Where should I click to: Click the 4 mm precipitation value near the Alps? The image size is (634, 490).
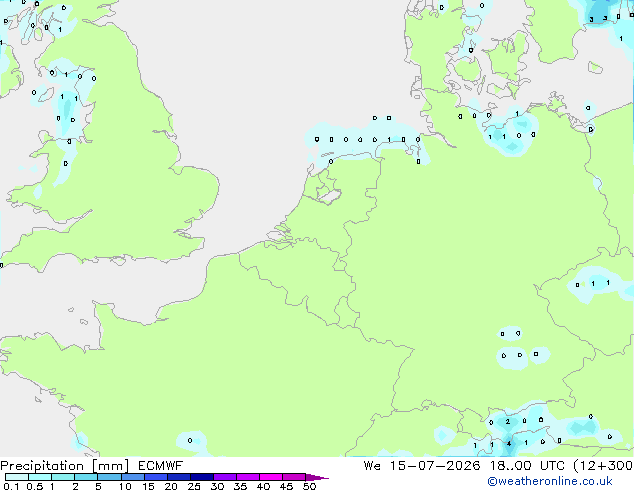coord(509,444)
